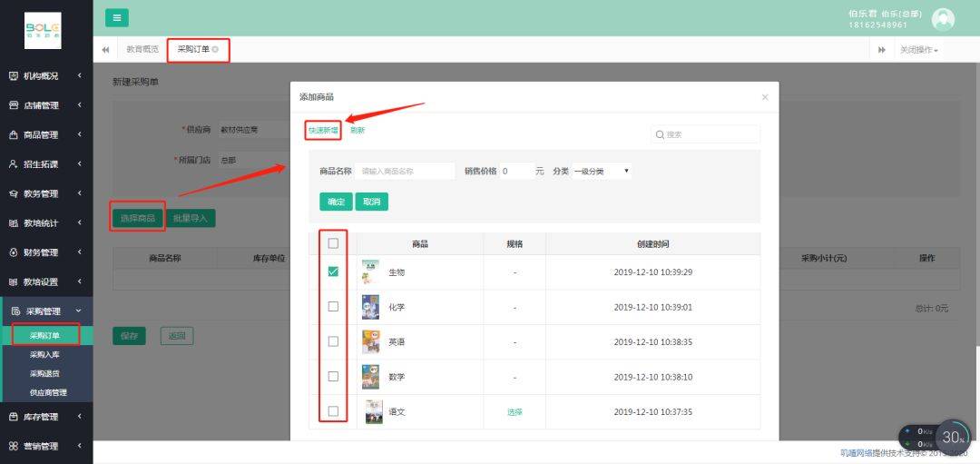Click the BOLE logo in the sidebar
The height and width of the screenshot is (464, 980).
(x=44, y=30)
